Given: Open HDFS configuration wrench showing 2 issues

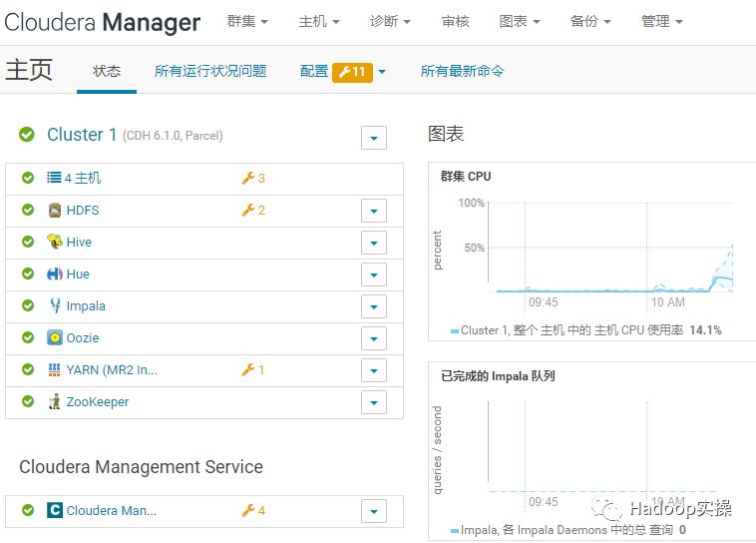Looking at the screenshot, I should tap(253, 210).
